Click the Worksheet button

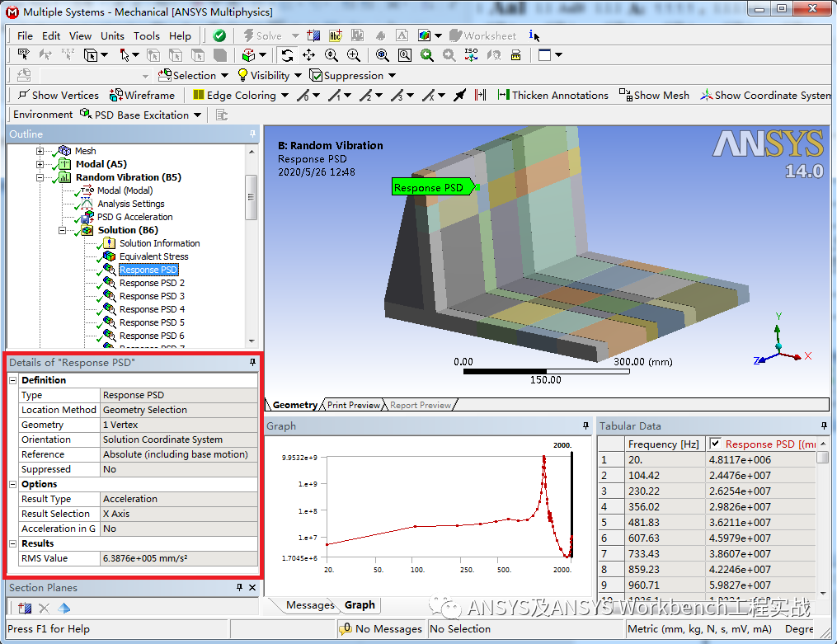pyautogui.click(x=483, y=35)
